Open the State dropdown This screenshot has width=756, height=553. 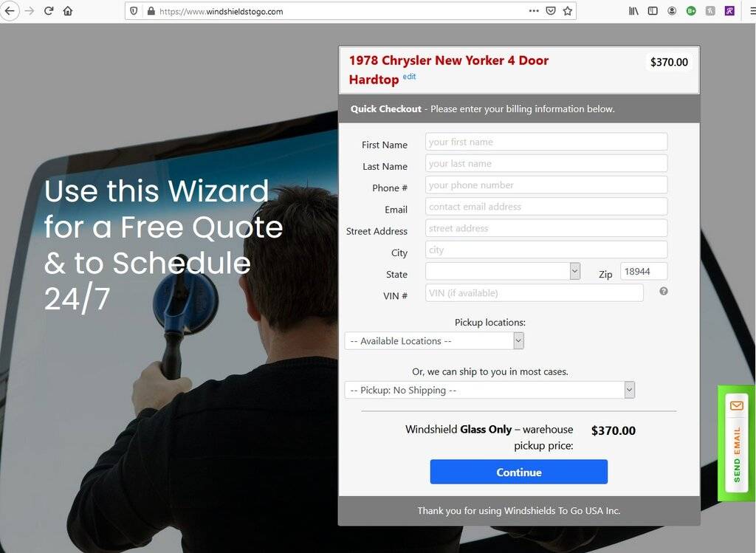coord(502,271)
